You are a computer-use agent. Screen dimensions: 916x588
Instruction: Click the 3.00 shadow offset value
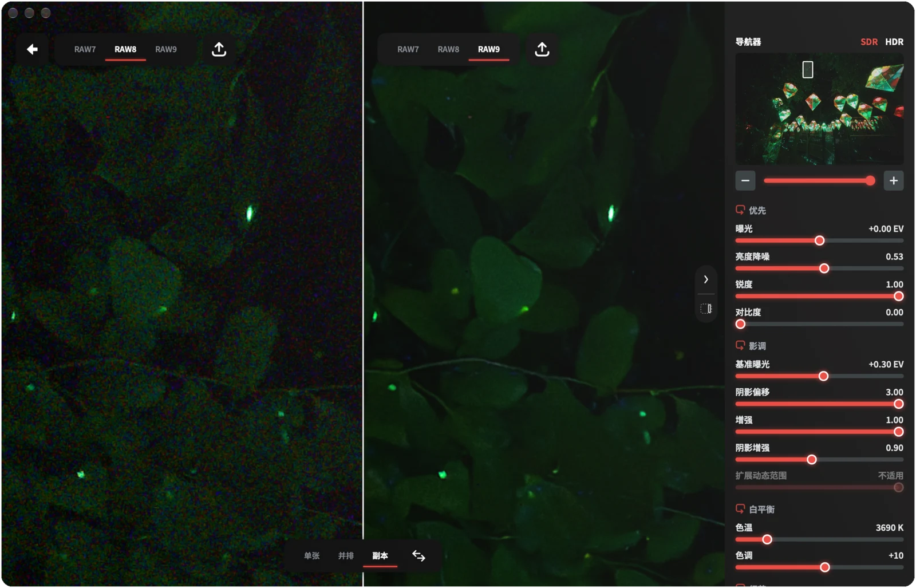pos(894,392)
